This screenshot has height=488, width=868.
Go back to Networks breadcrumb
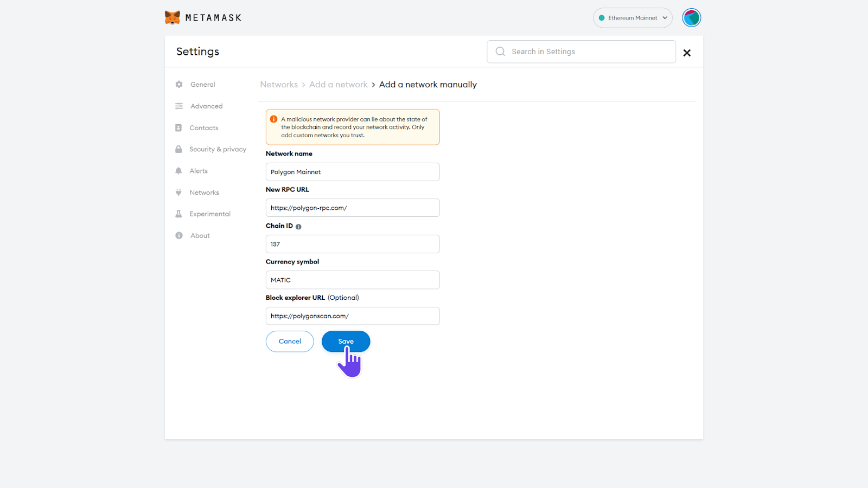tap(279, 85)
